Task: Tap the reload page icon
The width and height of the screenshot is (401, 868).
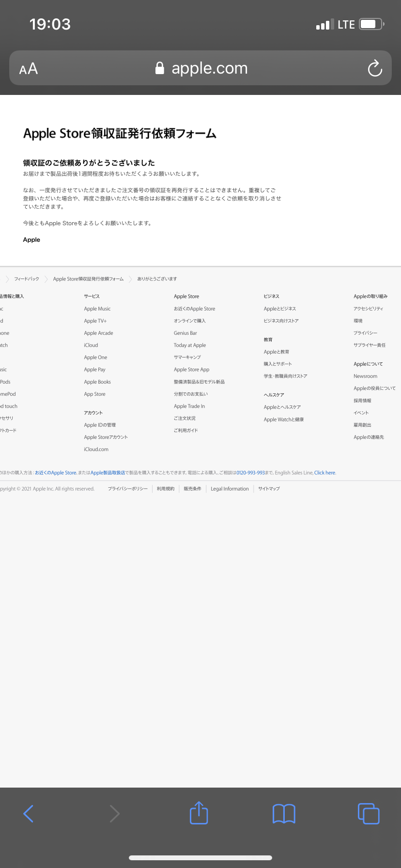Action: (x=375, y=68)
